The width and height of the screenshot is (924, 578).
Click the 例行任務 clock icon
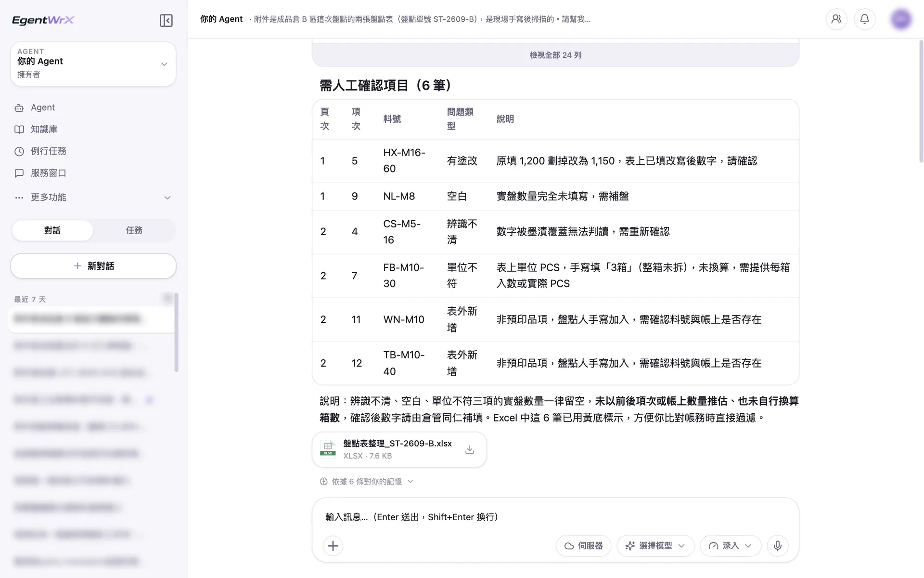point(19,151)
